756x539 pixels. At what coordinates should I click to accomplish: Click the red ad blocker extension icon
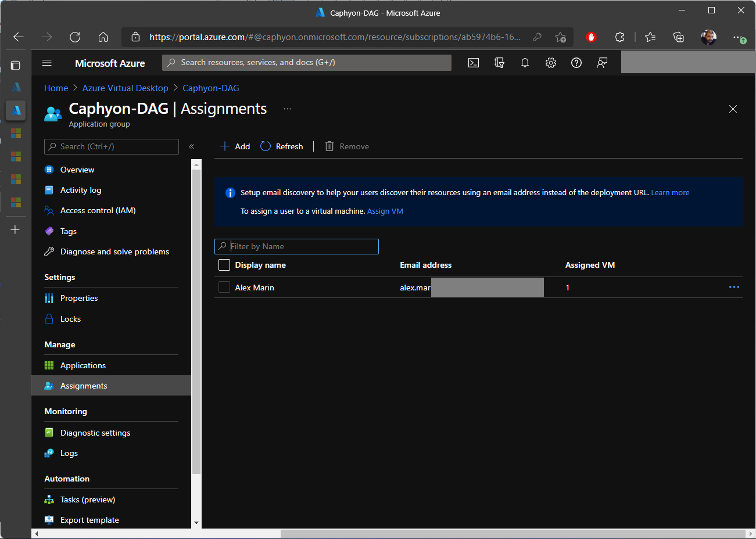tap(592, 37)
